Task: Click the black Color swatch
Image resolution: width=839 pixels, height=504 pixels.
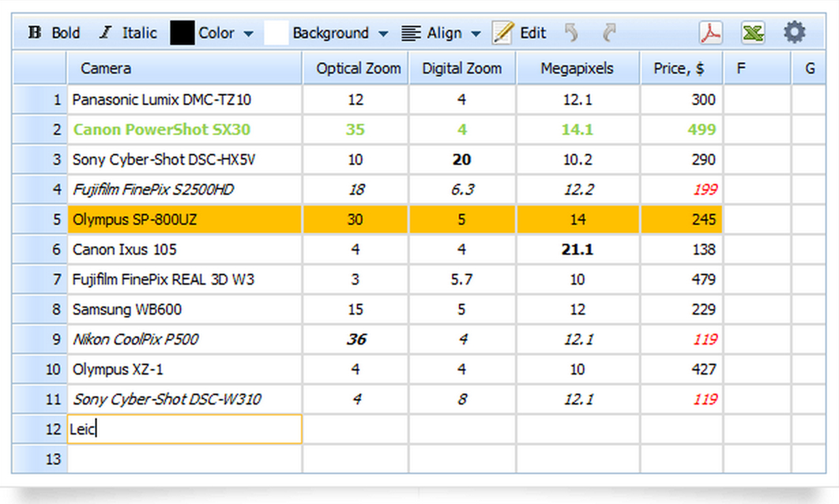Action: click(181, 33)
